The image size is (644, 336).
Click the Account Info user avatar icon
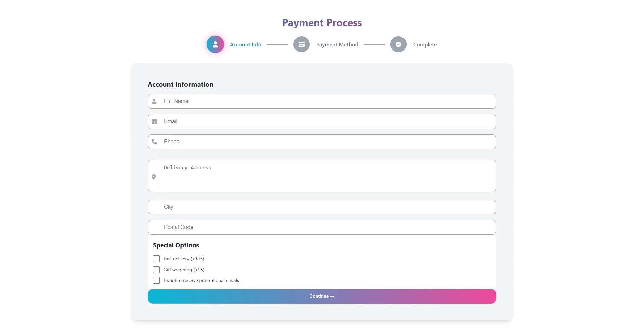[x=215, y=44]
